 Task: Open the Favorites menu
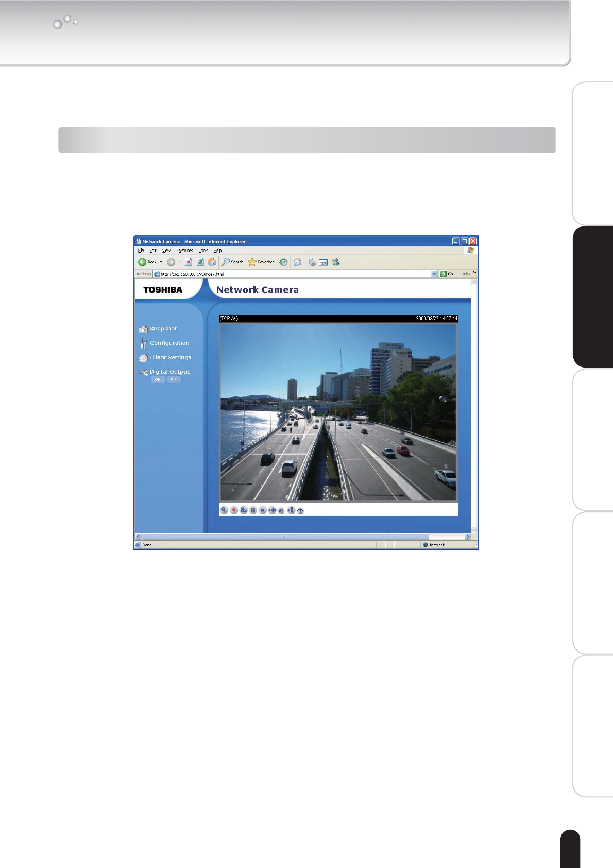[184, 251]
